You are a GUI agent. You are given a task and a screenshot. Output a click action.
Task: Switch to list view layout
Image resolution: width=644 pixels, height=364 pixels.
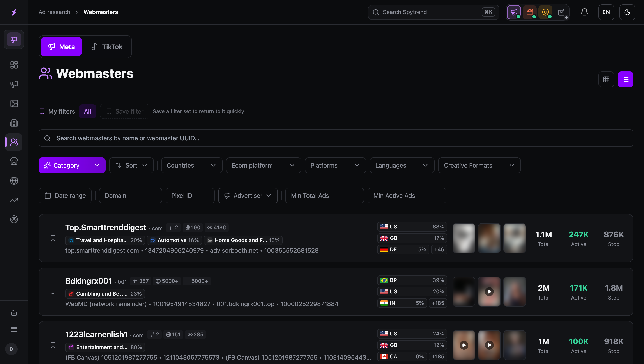(x=626, y=79)
